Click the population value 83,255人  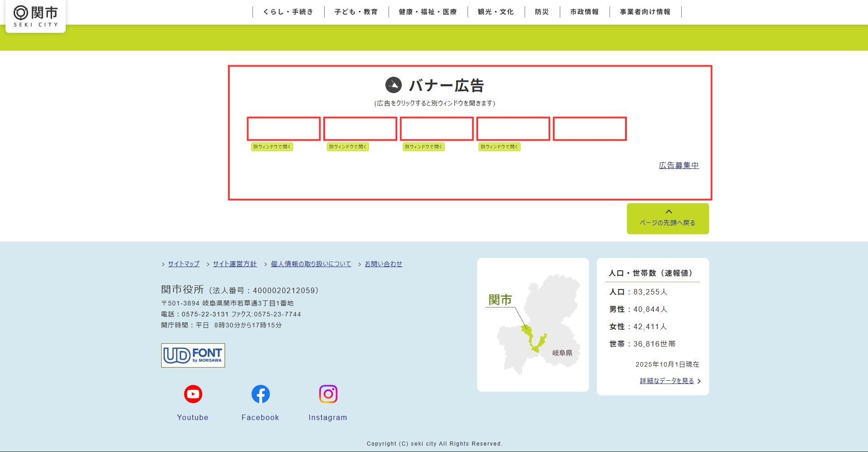pyautogui.click(x=650, y=292)
